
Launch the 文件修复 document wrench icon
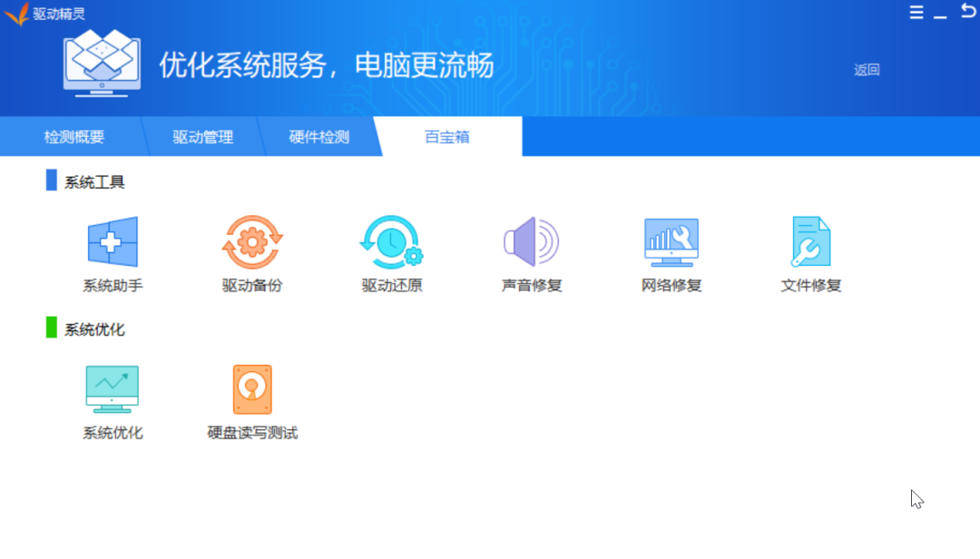810,241
